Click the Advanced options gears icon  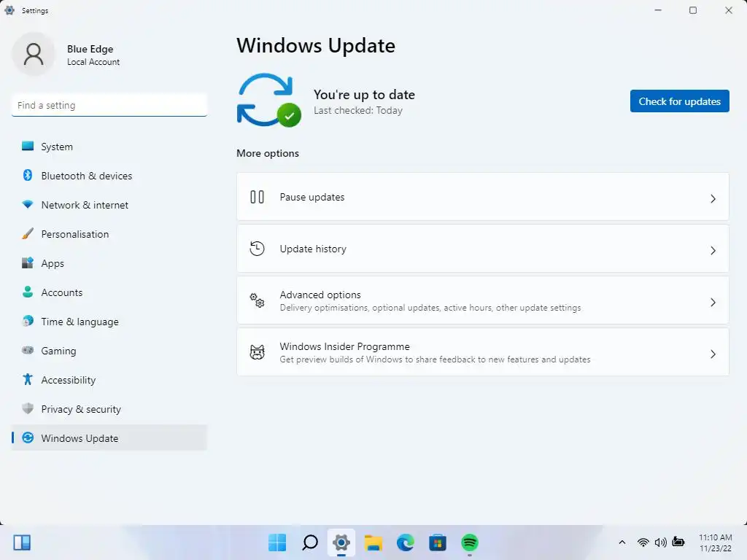click(x=258, y=300)
